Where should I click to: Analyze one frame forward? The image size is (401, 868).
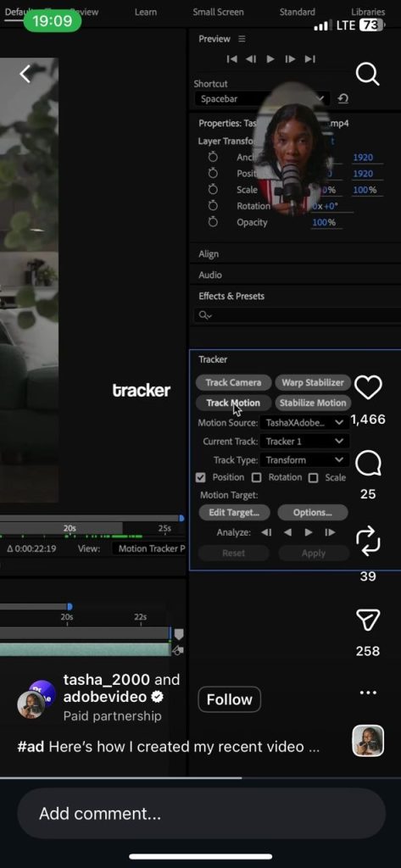click(330, 532)
